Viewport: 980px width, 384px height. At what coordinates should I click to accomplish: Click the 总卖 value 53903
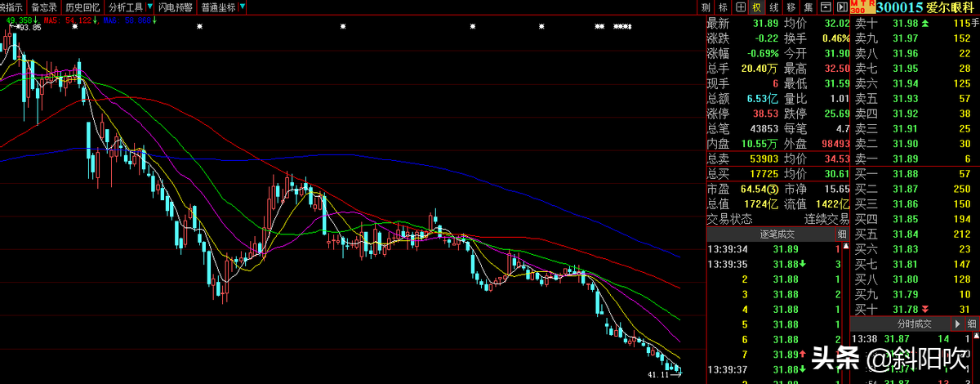[x=763, y=159]
